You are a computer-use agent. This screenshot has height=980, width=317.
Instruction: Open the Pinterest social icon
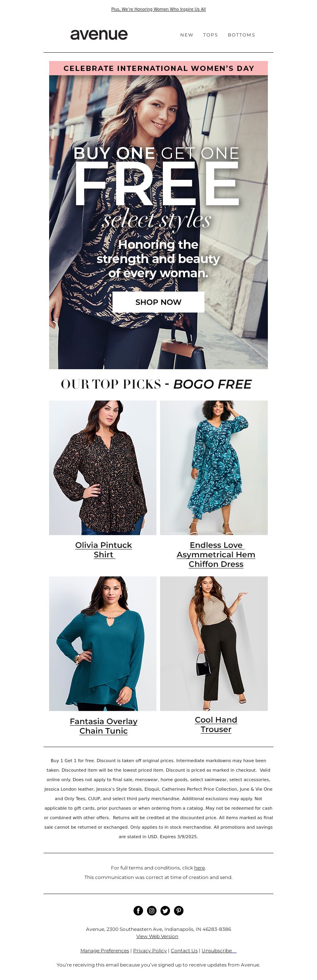(179, 911)
